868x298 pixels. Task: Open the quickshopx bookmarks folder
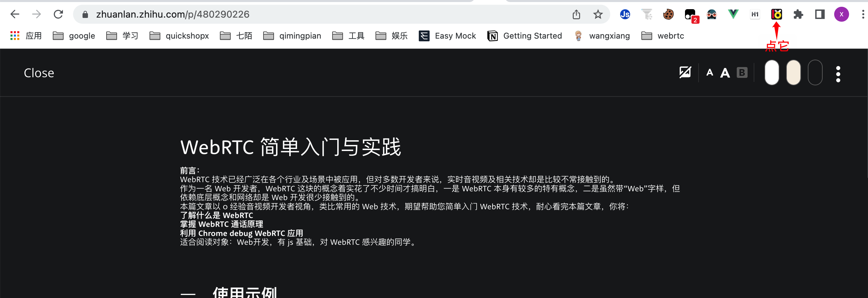[179, 36]
